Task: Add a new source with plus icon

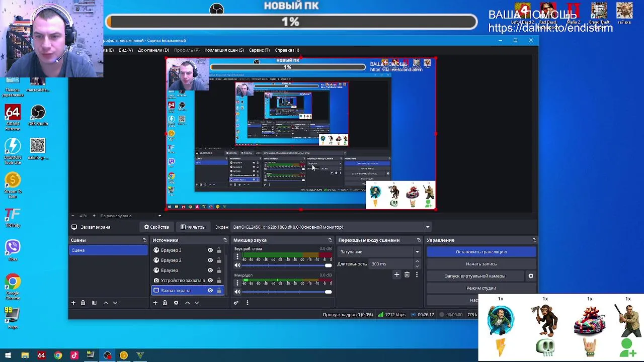Action: pyautogui.click(x=155, y=303)
